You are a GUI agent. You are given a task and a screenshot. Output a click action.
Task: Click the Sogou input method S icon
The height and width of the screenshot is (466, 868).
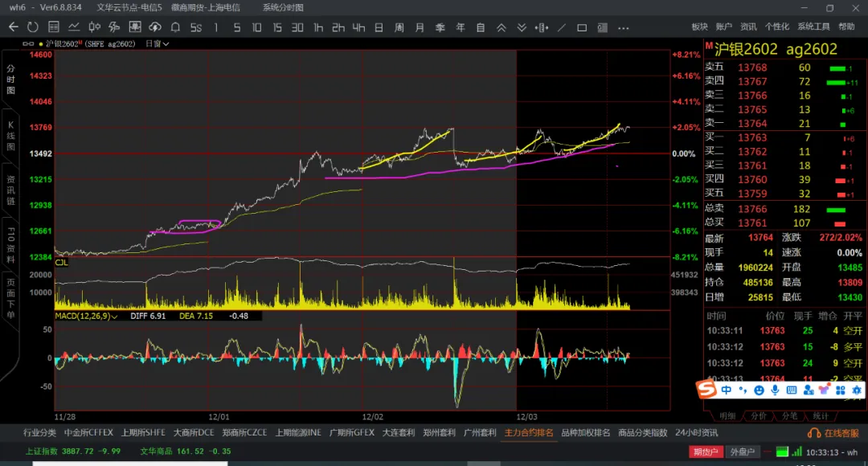[x=706, y=390]
